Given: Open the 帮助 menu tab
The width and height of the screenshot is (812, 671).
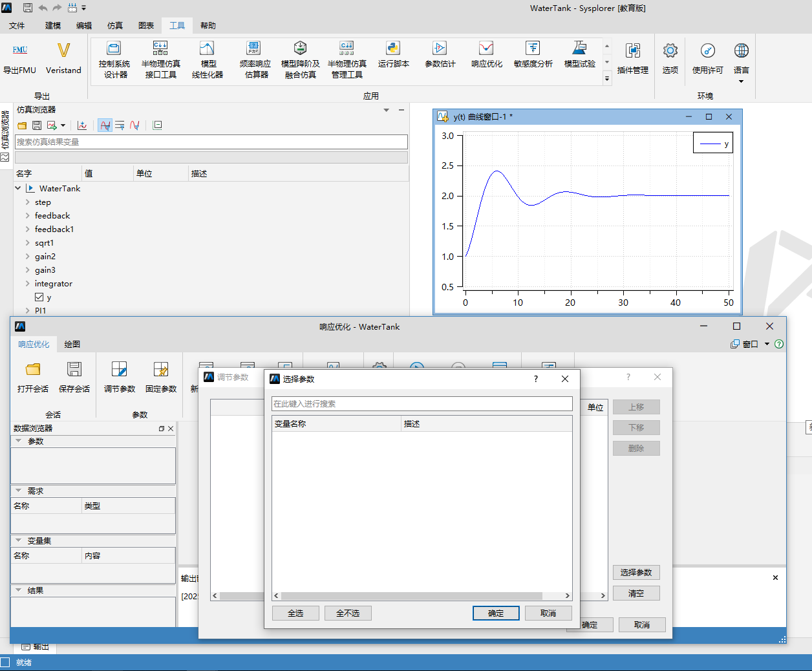Looking at the screenshot, I should [x=208, y=26].
